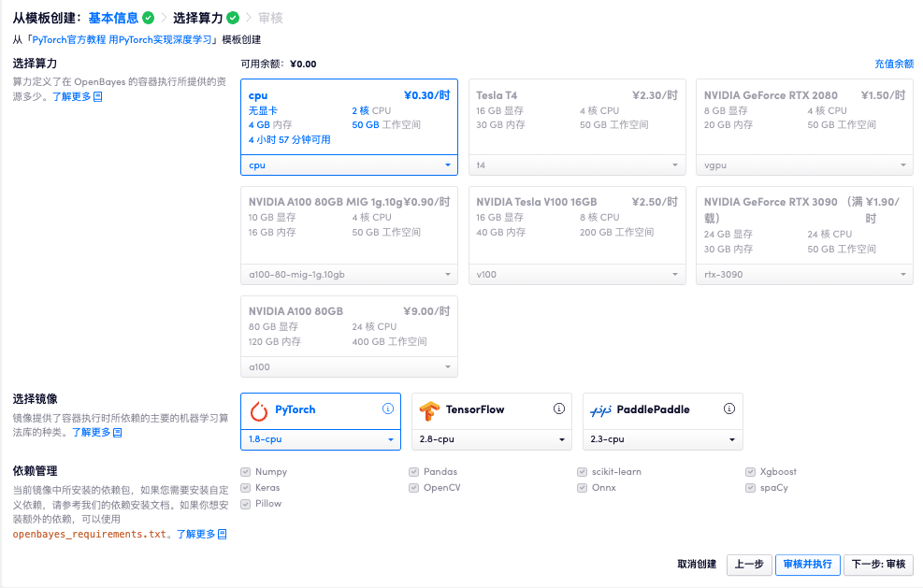The image size is (923, 588).
Task: Go back to the 基本信息 step
Action: point(114,18)
